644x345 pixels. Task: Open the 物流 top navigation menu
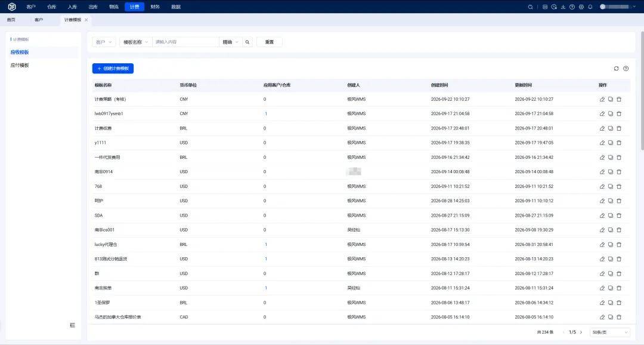[x=114, y=7]
